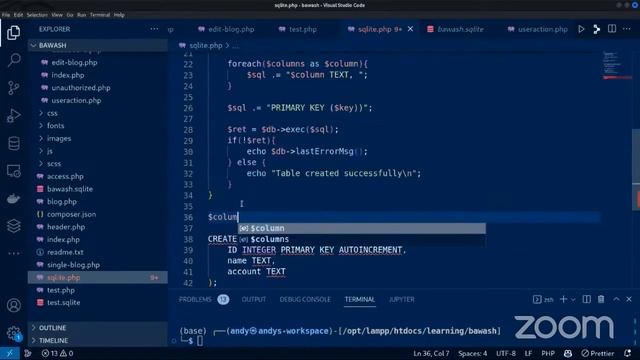640x360 pixels.
Task: Open the OUTPUT panel tab
Action: [253, 299]
